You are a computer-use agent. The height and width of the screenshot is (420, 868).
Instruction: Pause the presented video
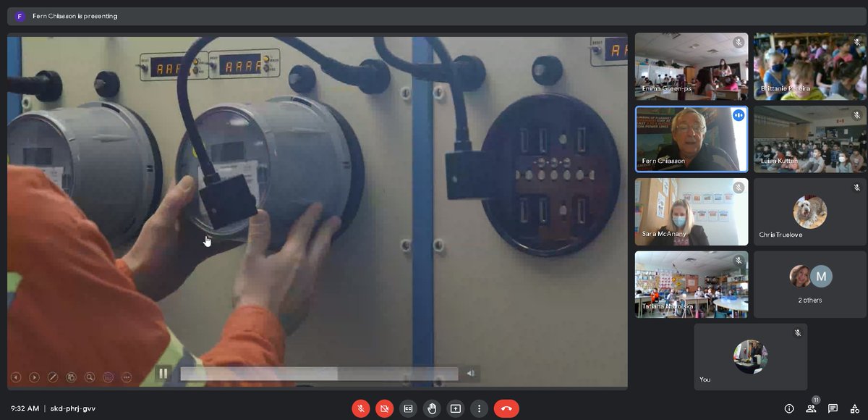(163, 374)
